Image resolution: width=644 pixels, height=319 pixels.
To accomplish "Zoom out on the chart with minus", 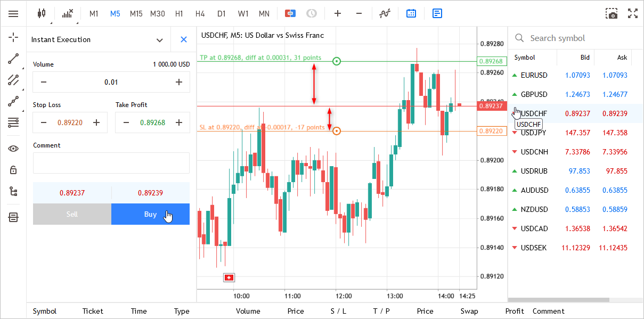I will [359, 13].
